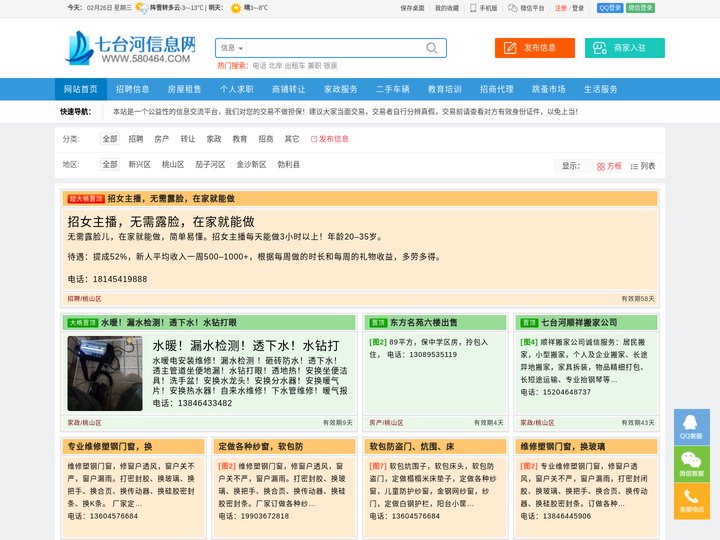Select 其它 category filter
The width and height of the screenshot is (720, 540).
[292, 139]
